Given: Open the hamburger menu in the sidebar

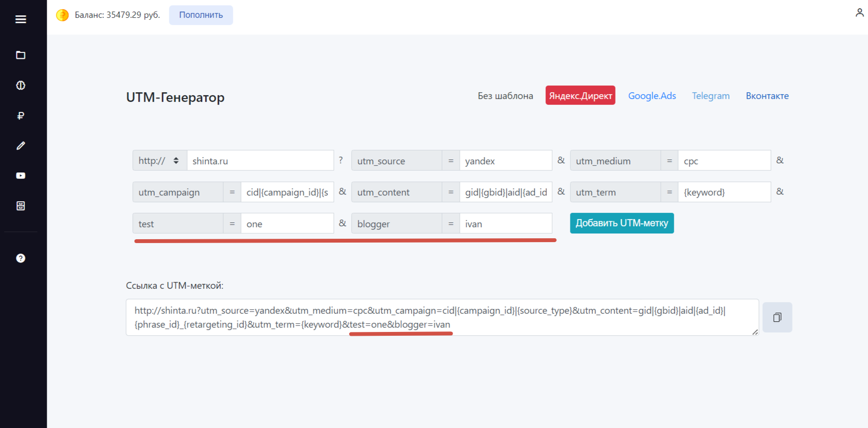Looking at the screenshot, I should click(x=21, y=19).
